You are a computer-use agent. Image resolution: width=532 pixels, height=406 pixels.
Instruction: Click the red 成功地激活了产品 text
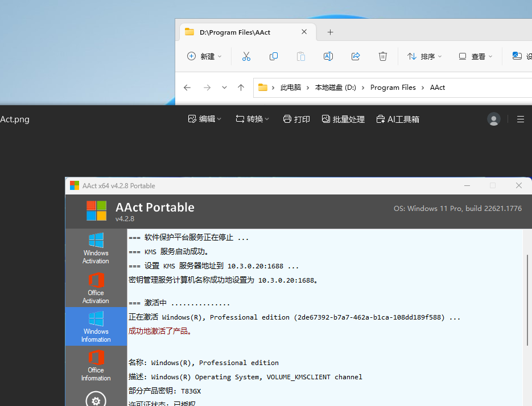pyautogui.click(x=160, y=331)
